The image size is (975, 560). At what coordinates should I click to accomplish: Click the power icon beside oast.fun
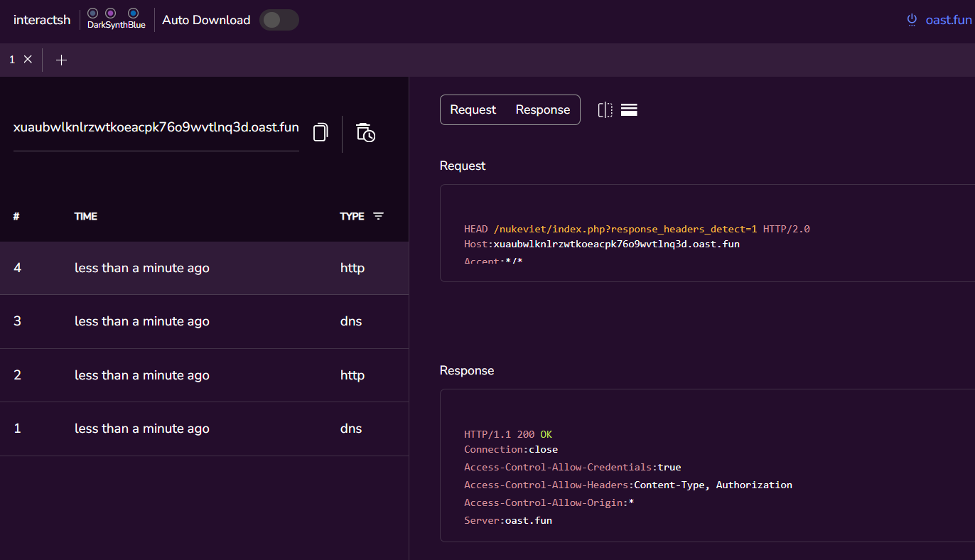[912, 20]
